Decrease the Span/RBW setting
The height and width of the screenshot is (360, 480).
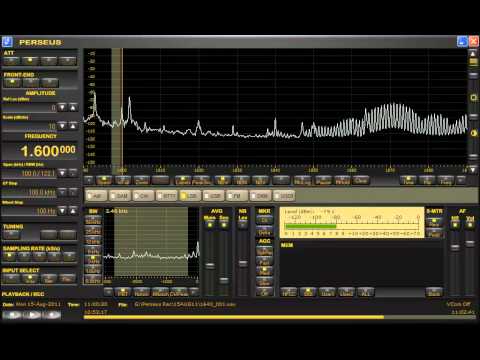(62, 173)
